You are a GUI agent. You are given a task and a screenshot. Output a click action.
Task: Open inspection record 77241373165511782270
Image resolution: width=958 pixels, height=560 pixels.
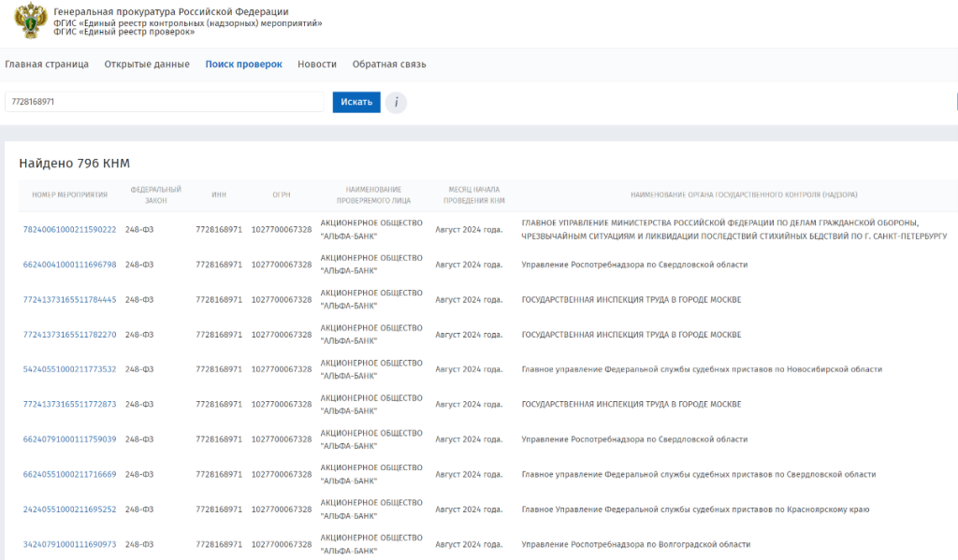(x=69, y=335)
